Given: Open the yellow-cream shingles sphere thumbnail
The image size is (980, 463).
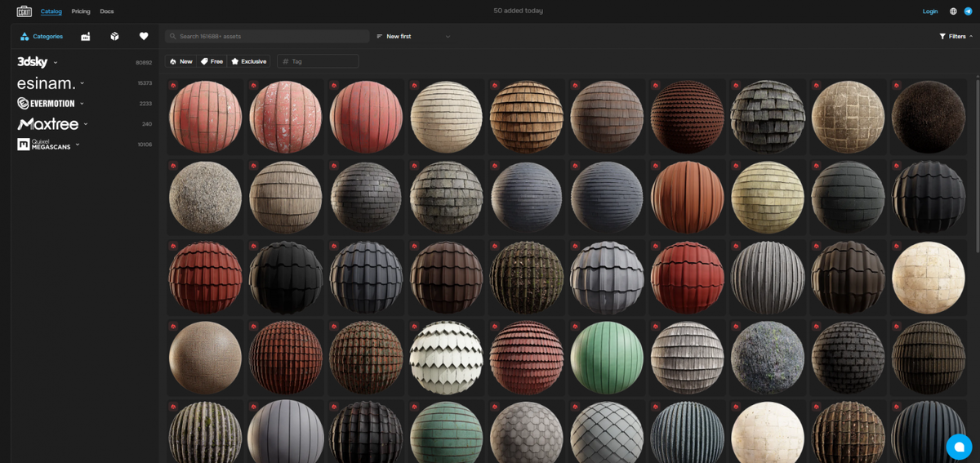Looking at the screenshot, I should pyautogui.click(x=768, y=198).
